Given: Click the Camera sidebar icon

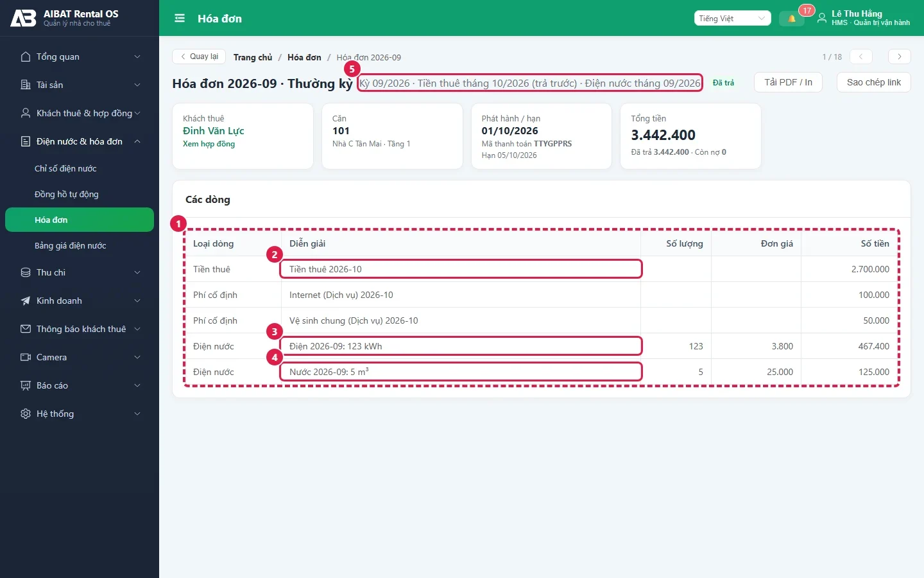Looking at the screenshot, I should click(x=26, y=357).
